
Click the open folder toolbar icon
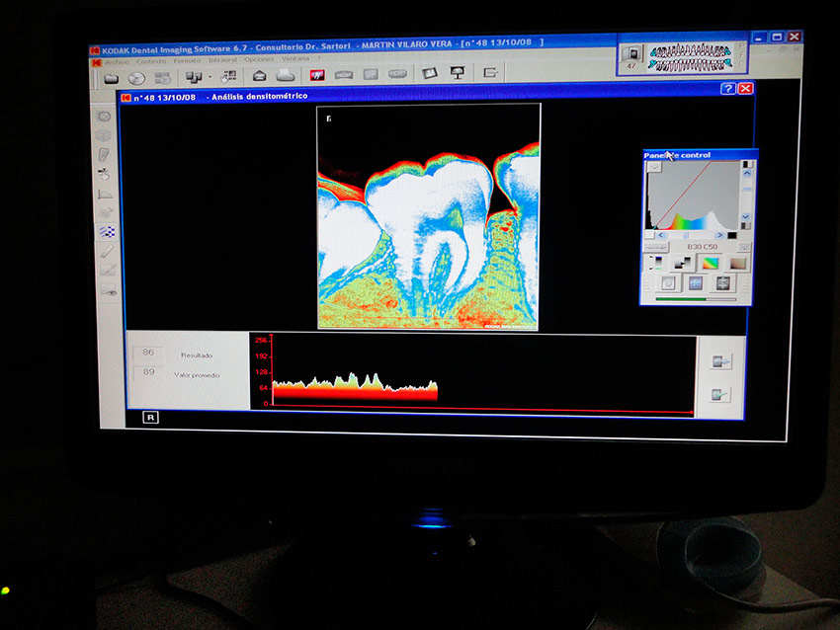coord(112,77)
